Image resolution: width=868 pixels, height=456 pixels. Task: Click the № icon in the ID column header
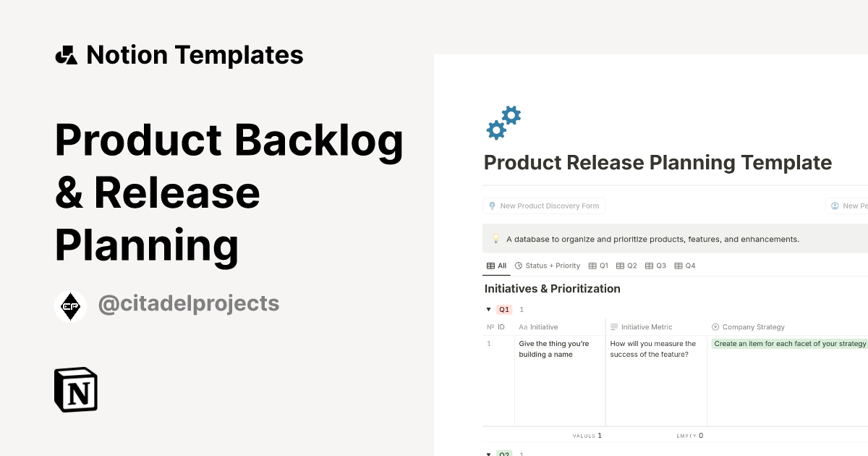click(x=489, y=326)
